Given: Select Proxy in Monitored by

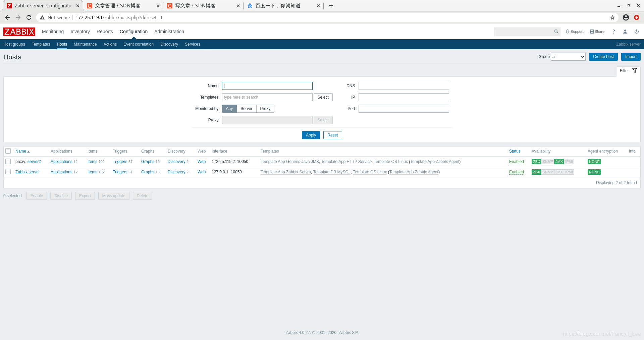Looking at the screenshot, I should point(265,109).
